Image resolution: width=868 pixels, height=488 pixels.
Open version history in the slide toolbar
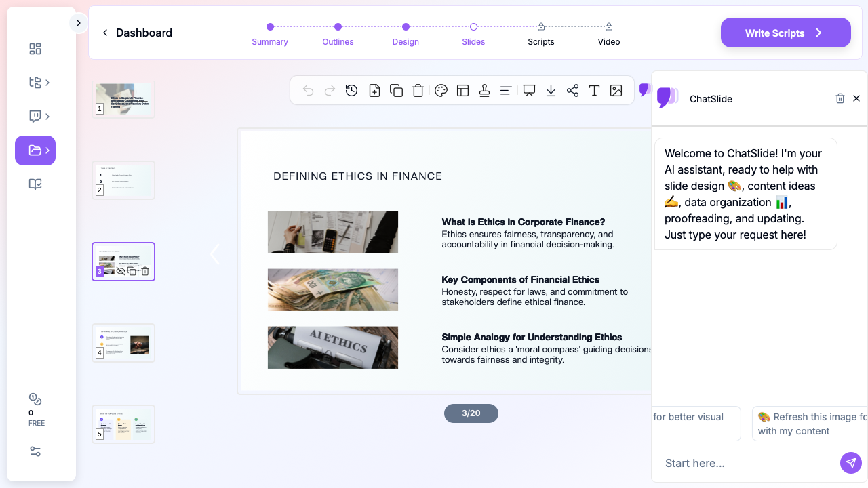(351, 91)
